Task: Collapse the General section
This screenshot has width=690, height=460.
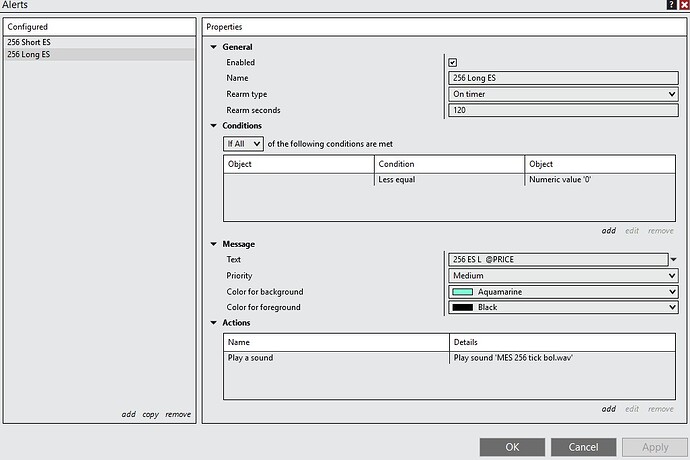Action: click(x=213, y=47)
